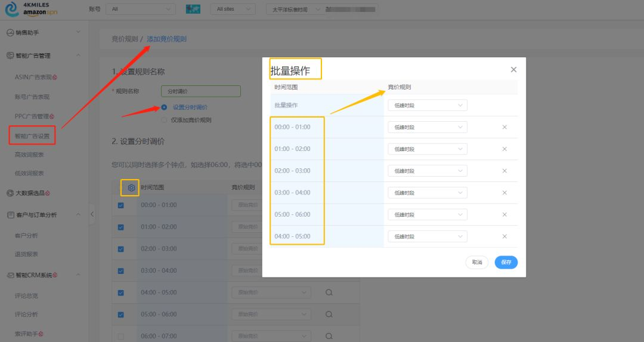Image resolution: width=644 pixels, height=342 pixels.
Task: Click the magnifier icon on the 05:00 - 06:00 row
Action: click(329, 315)
